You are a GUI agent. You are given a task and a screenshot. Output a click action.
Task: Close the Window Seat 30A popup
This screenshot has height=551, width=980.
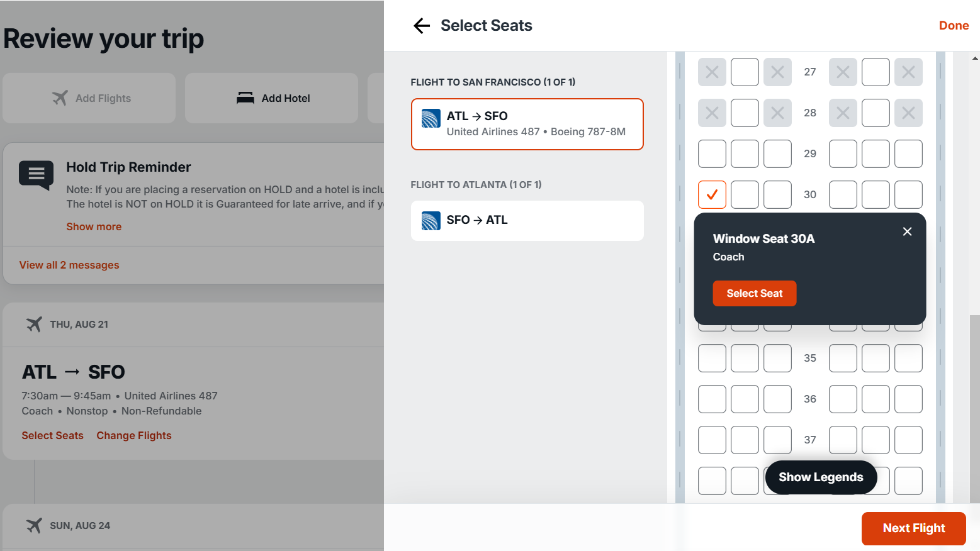pos(907,231)
